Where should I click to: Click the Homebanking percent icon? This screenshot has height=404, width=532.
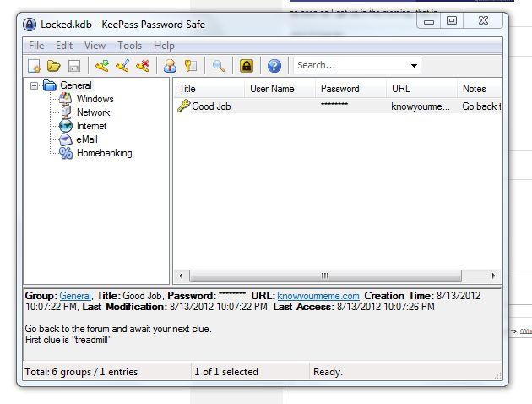point(66,153)
